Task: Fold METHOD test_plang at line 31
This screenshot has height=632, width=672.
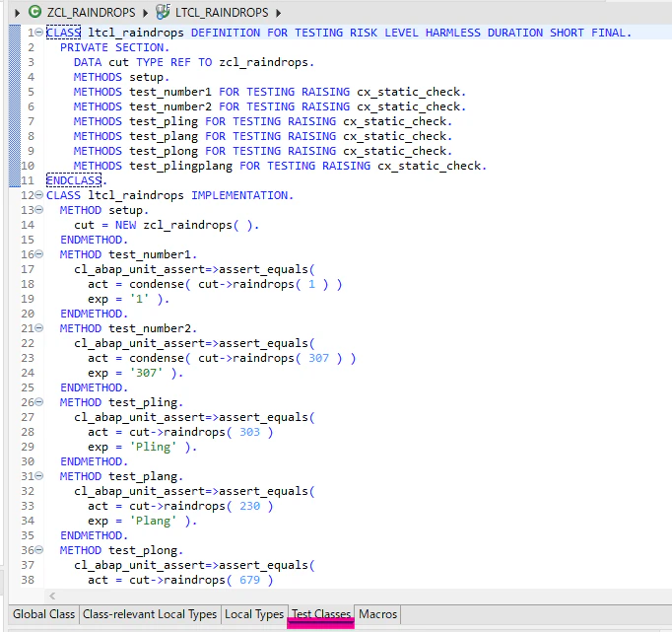Action: click(x=39, y=476)
